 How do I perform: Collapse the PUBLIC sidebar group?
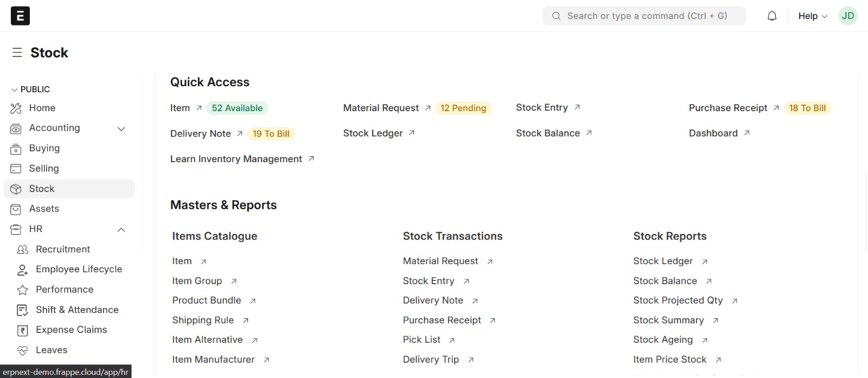pos(15,89)
